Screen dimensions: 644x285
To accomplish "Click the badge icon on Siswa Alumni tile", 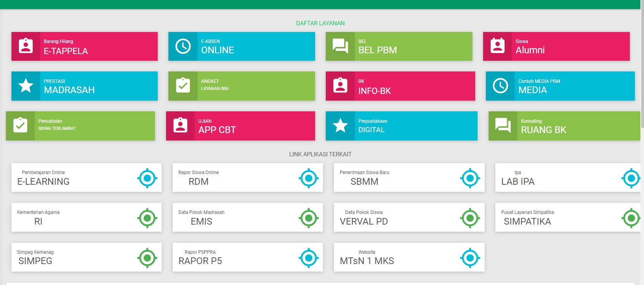I will (497, 46).
